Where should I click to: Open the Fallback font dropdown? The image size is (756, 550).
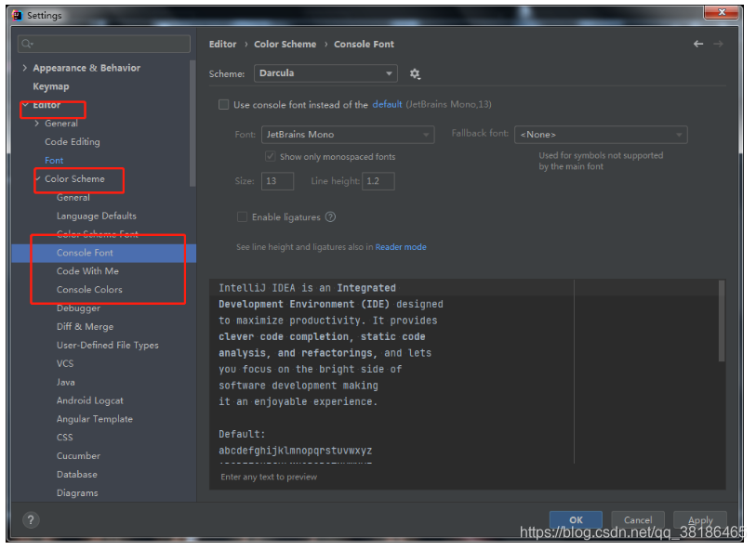point(601,135)
